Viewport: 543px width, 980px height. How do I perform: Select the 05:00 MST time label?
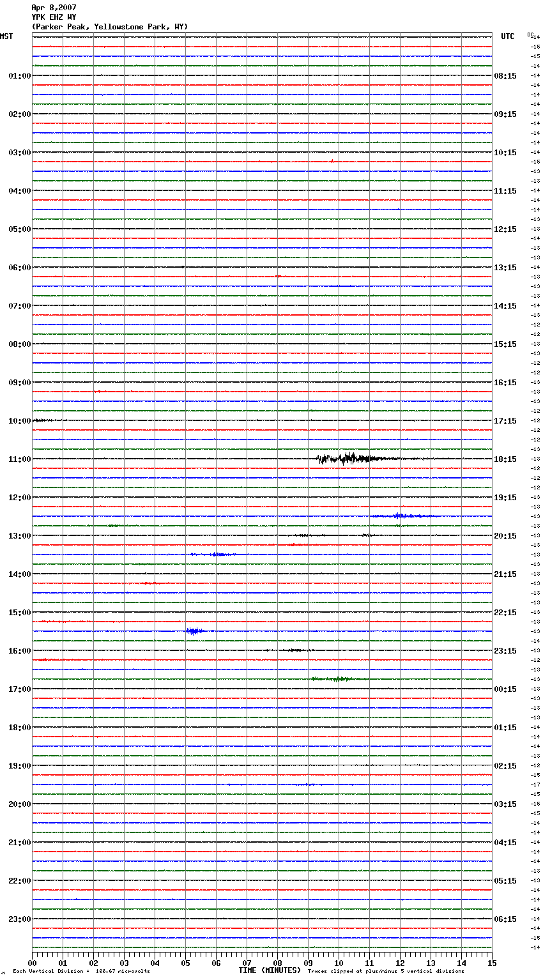click(20, 229)
